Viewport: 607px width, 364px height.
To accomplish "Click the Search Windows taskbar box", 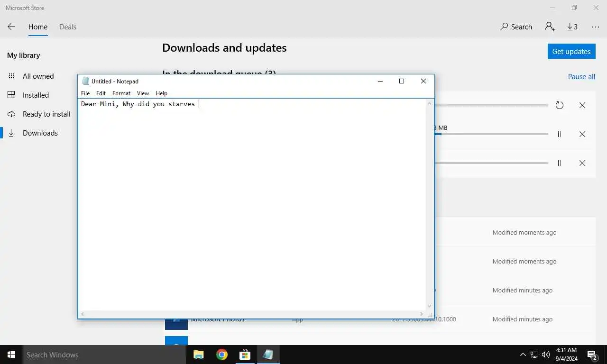I will point(104,355).
